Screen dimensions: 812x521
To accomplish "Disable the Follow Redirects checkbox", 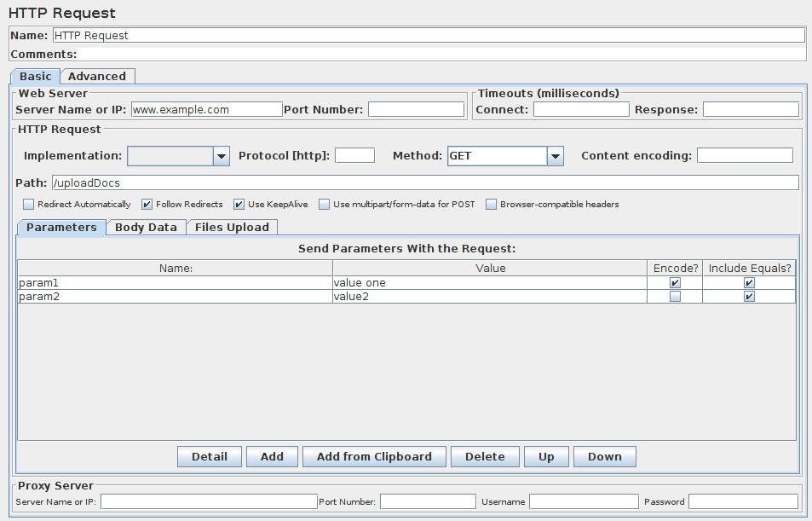I will tap(147, 204).
